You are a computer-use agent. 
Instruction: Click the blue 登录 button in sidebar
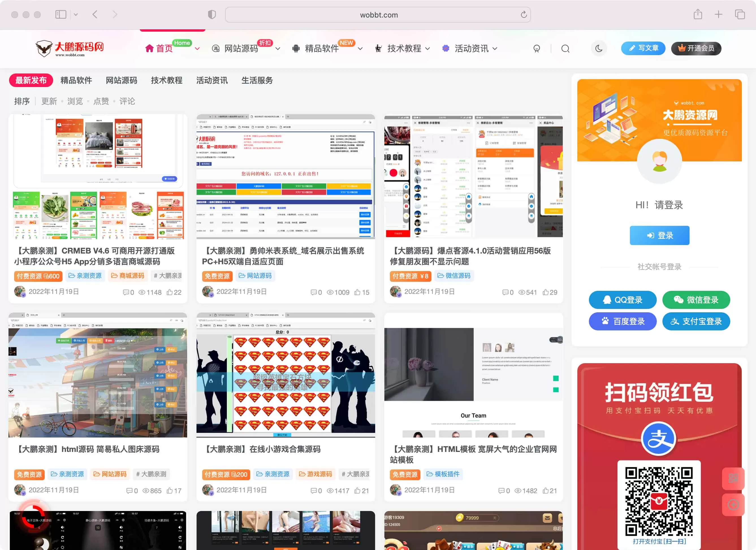659,235
